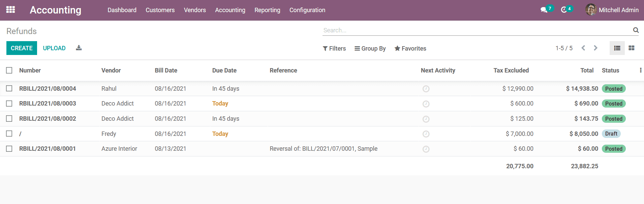This screenshot has width=644, height=204.
Task: Click into the Search field
Action: [475, 30]
